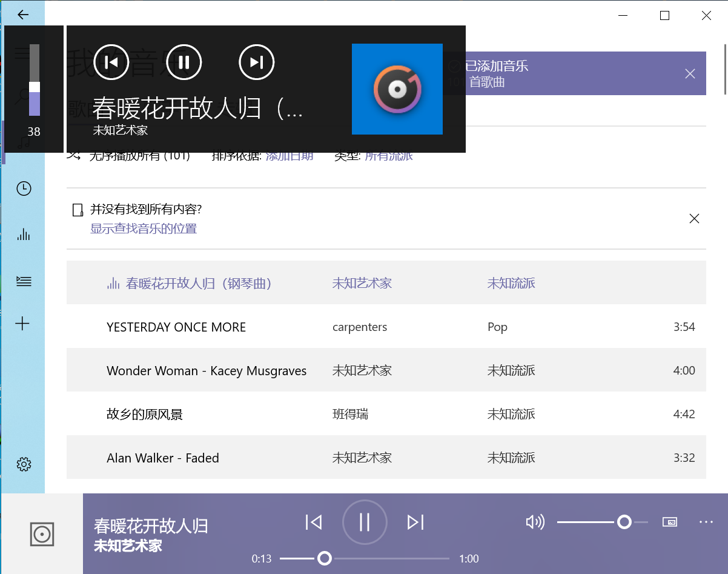
Task: Close the missing content tip banner
Action: tap(695, 219)
